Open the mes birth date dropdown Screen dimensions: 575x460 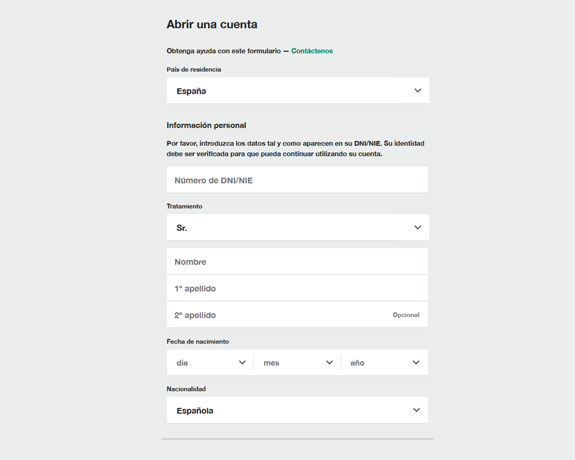coord(297,362)
